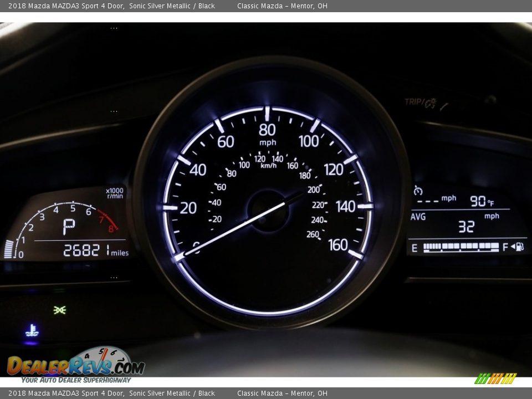Click the odometer reading 26821 miles
This screenshot has height=399, width=532.
click(95, 251)
